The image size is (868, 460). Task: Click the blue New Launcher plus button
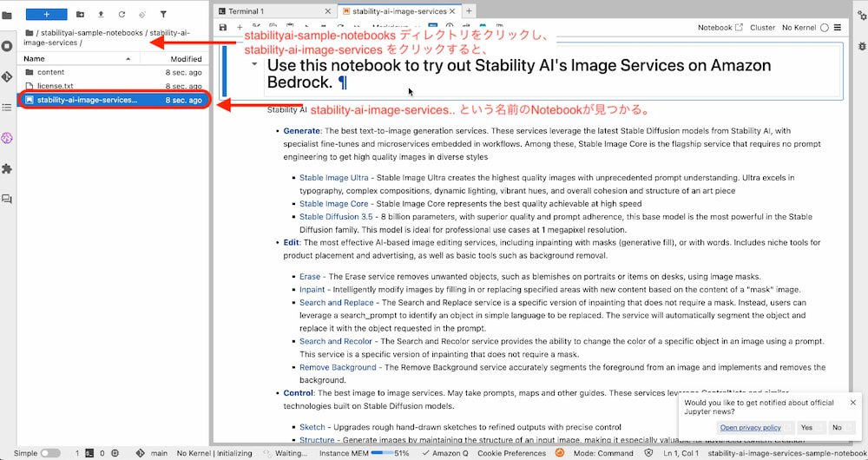point(47,15)
